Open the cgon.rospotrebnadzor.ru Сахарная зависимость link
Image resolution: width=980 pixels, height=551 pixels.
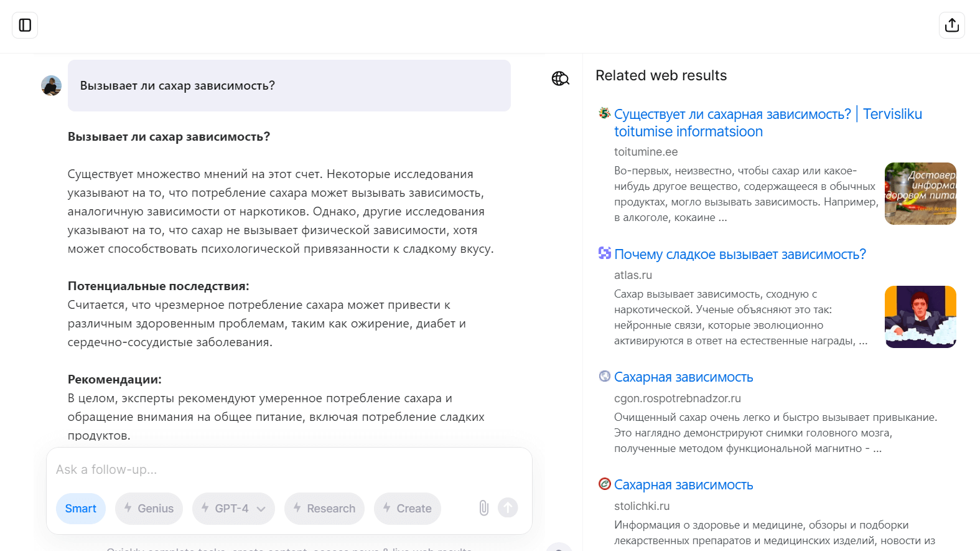pos(683,377)
